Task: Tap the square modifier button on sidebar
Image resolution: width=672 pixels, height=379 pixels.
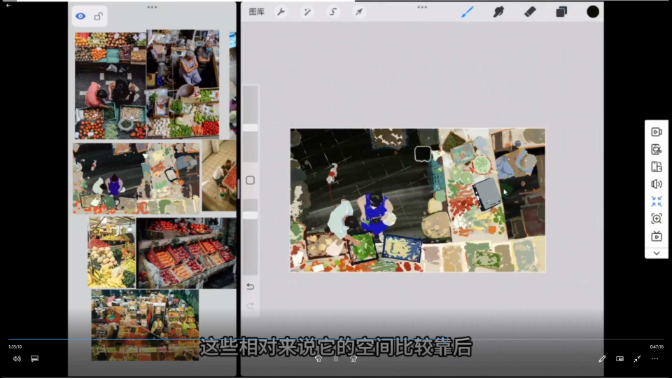Action: (250, 180)
